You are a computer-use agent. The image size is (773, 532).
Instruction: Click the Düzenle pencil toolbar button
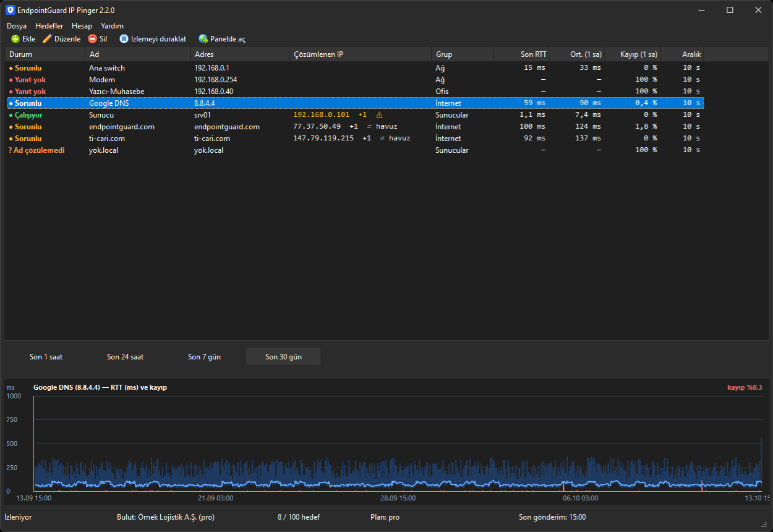(61, 39)
